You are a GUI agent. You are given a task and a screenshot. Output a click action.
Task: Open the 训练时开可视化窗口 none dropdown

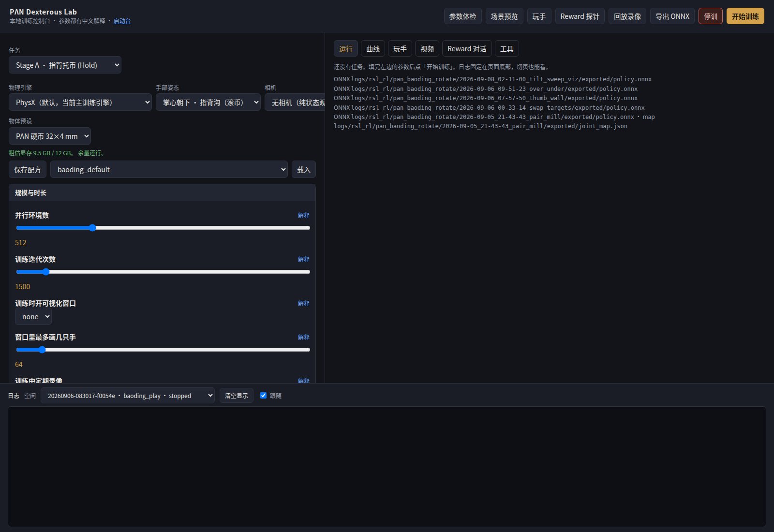coord(33,317)
